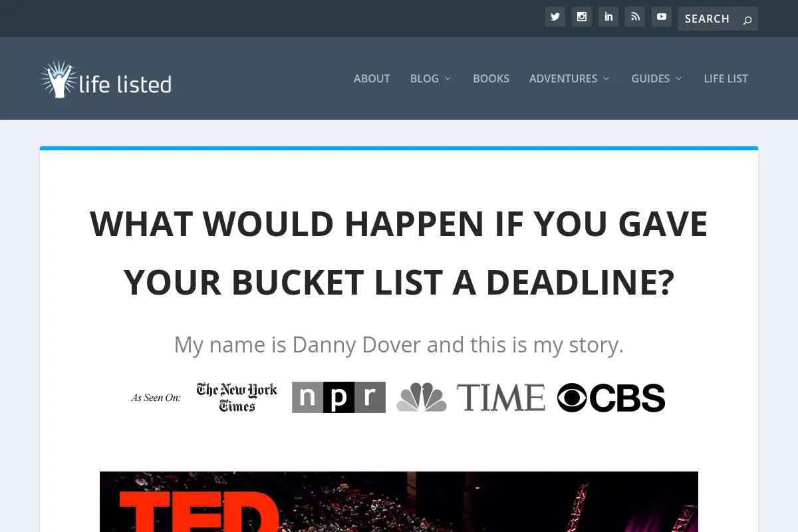The width and height of the screenshot is (798, 532).
Task: Open the Instagram icon link
Action: [x=582, y=17]
